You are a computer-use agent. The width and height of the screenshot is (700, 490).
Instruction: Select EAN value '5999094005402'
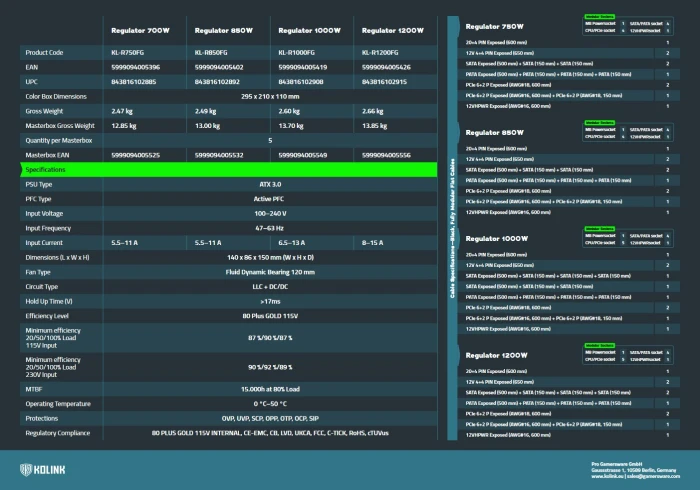[x=219, y=67]
